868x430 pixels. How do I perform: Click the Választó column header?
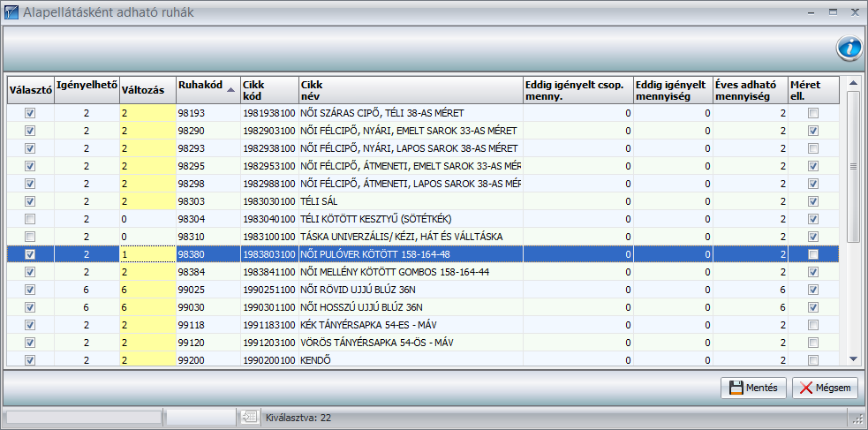coord(30,90)
